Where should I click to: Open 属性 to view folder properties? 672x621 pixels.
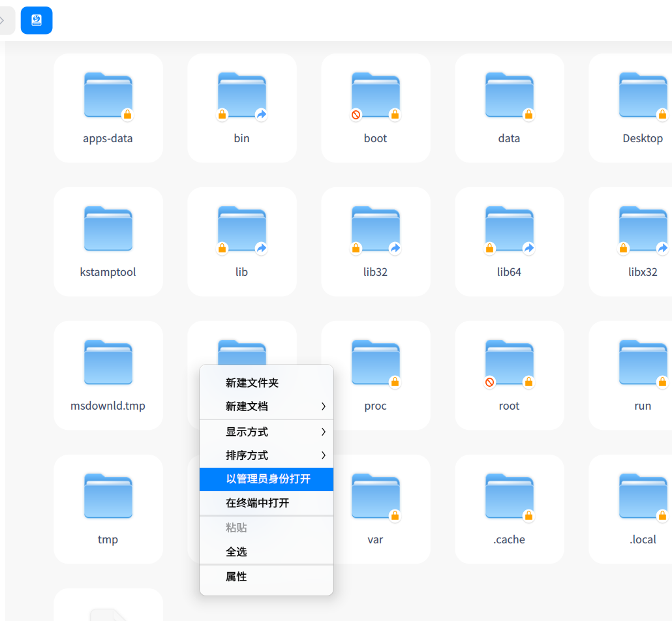(x=266, y=577)
